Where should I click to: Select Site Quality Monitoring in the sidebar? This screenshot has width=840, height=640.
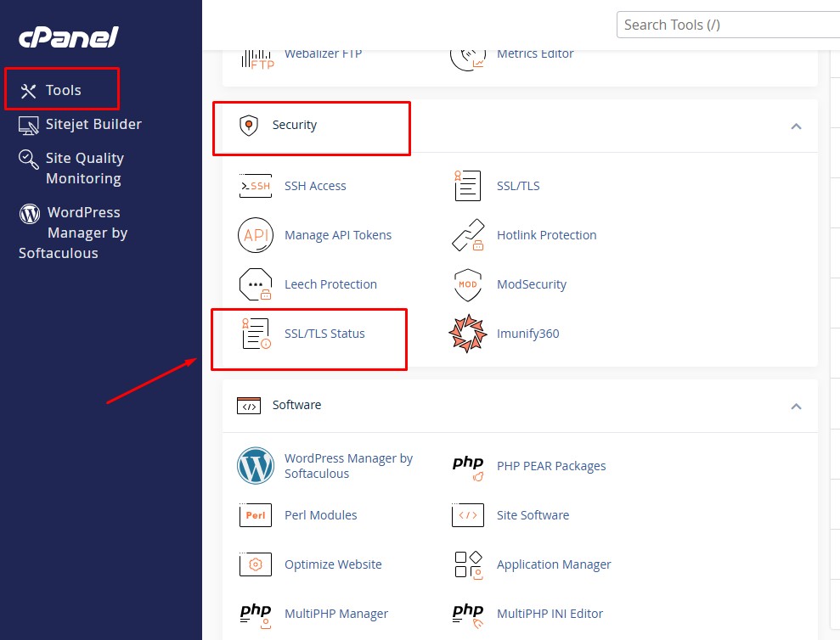(83, 168)
